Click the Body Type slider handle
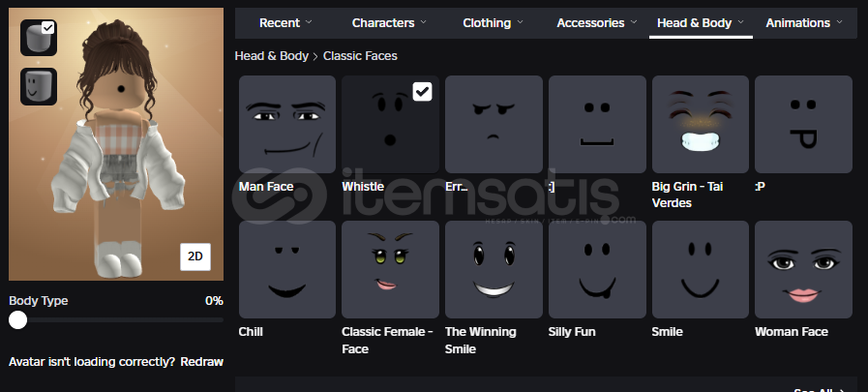The image size is (868, 392). coord(18,320)
